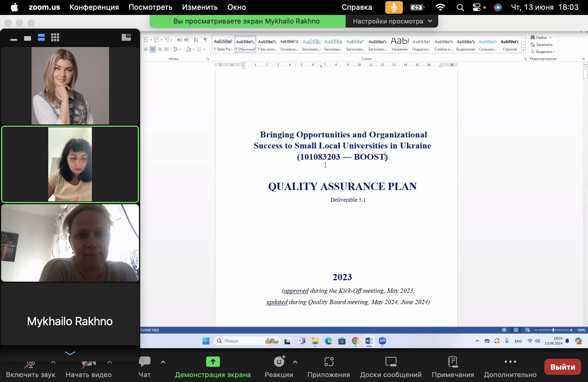Open the Конференция menu
The width and height of the screenshot is (588, 382).
[94, 7]
